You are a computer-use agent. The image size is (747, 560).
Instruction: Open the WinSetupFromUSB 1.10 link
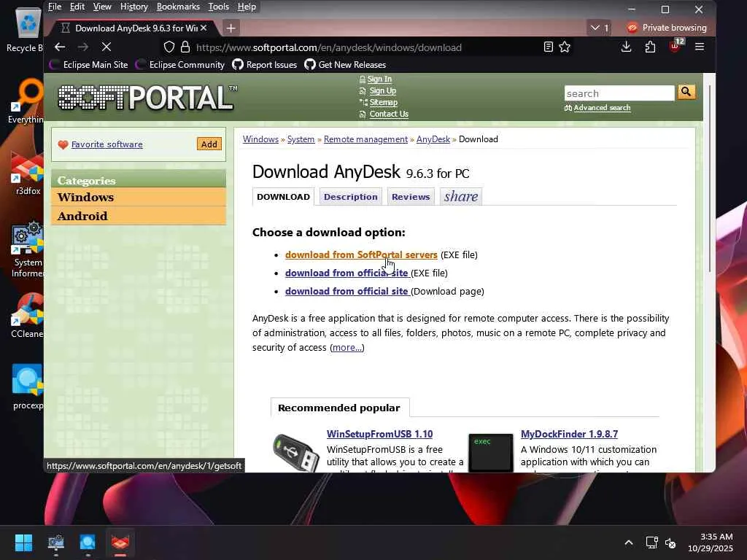379,434
